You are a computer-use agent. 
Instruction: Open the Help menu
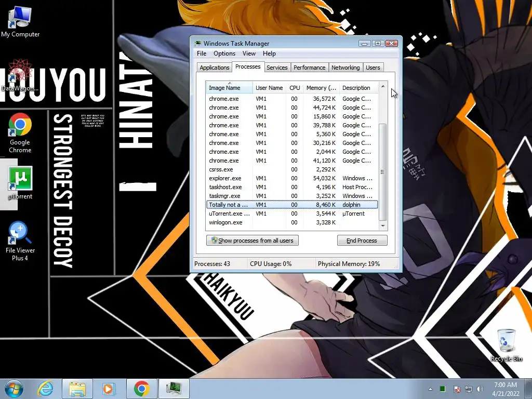tap(270, 54)
